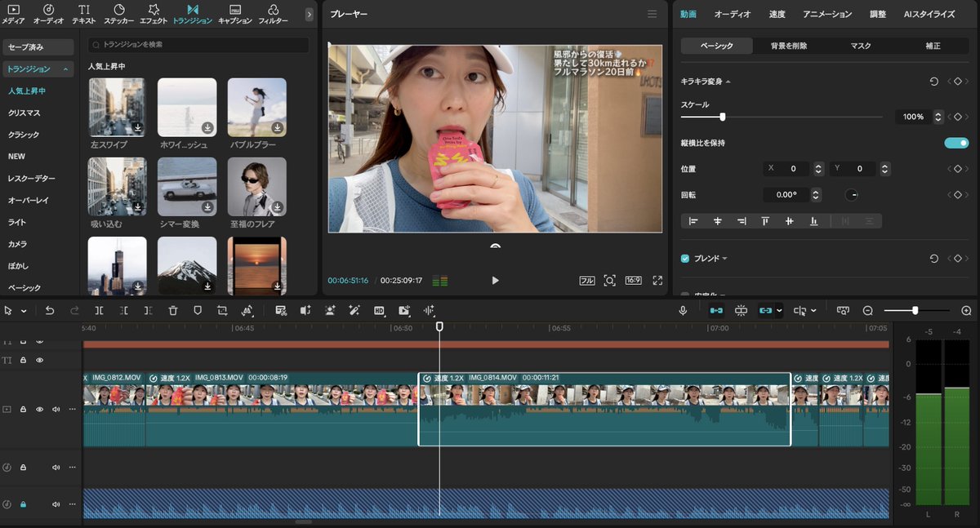The width and height of the screenshot is (980, 528).
Task: Select the オーバーレイ transition category
Action: click(x=29, y=200)
